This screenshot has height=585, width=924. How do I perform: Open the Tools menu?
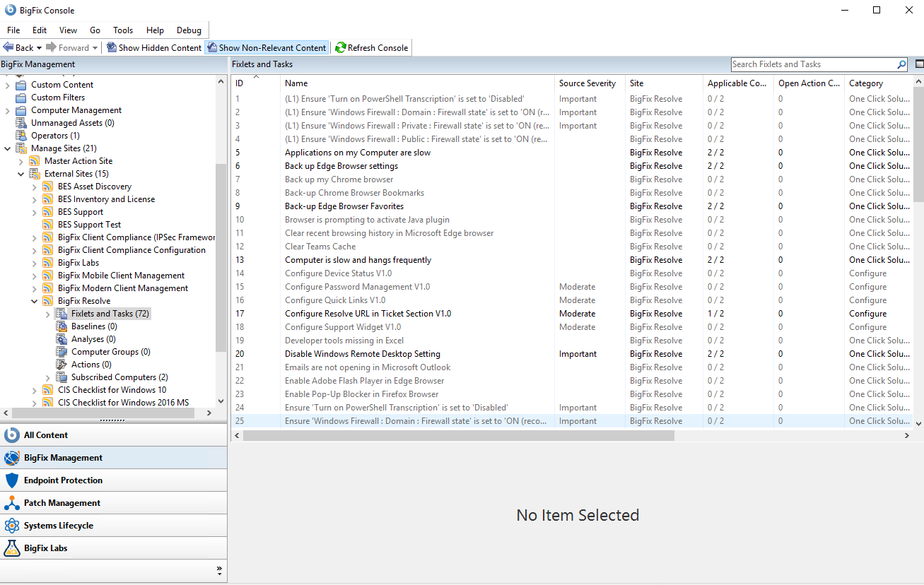(x=123, y=30)
